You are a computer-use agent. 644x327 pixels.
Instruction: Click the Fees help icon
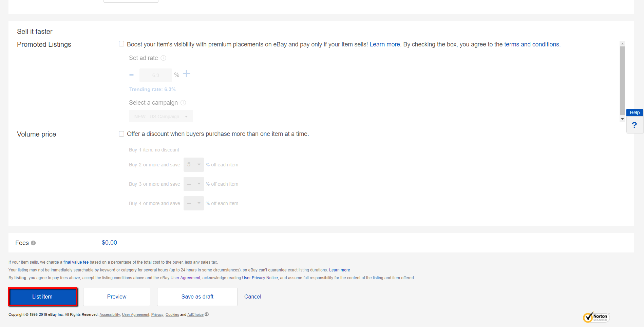pyautogui.click(x=33, y=243)
